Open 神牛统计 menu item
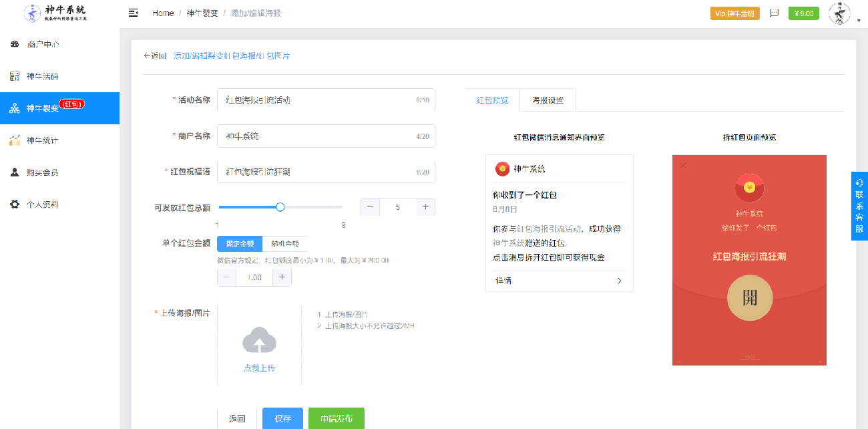The image size is (868, 429). [x=59, y=140]
